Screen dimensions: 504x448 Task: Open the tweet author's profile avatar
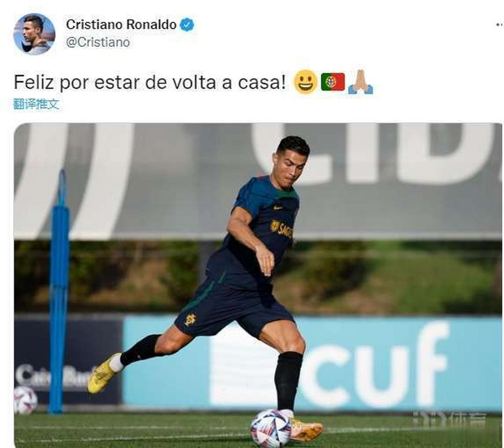pyautogui.click(x=34, y=34)
